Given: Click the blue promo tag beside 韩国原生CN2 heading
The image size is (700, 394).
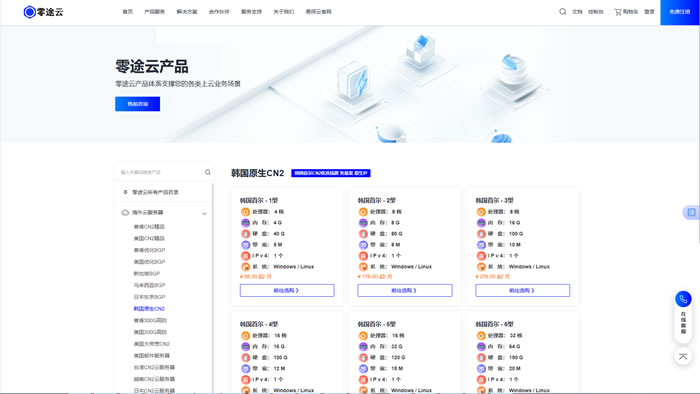Looking at the screenshot, I should click(331, 173).
